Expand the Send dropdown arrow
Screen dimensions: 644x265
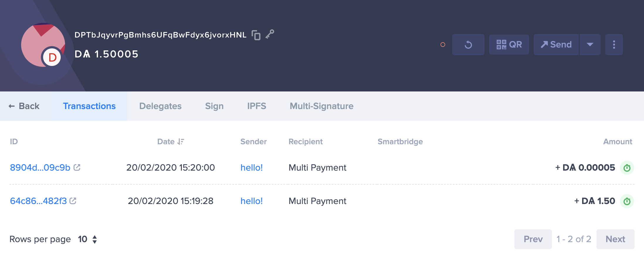point(590,45)
